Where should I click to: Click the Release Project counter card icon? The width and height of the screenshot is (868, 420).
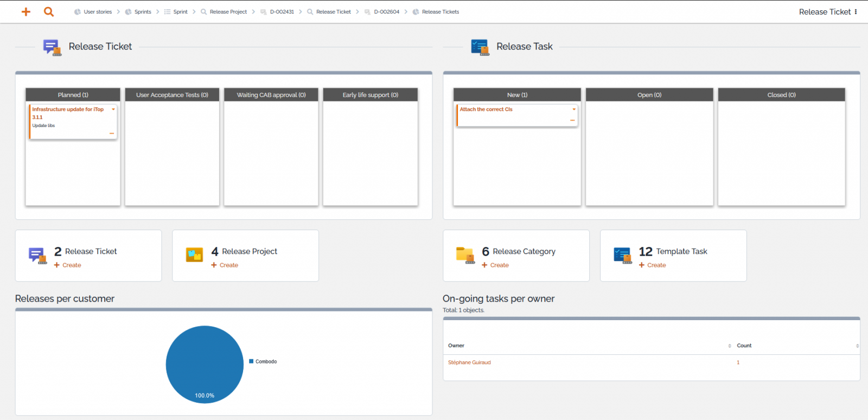[x=194, y=254]
